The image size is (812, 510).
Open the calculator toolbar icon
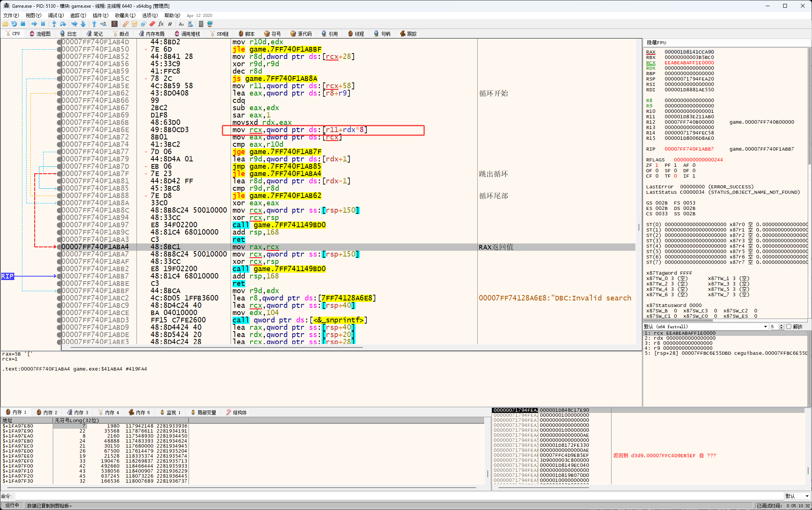(201, 24)
